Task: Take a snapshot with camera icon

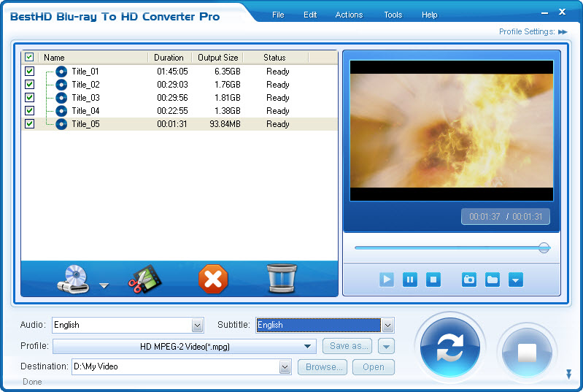Action: (469, 280)
